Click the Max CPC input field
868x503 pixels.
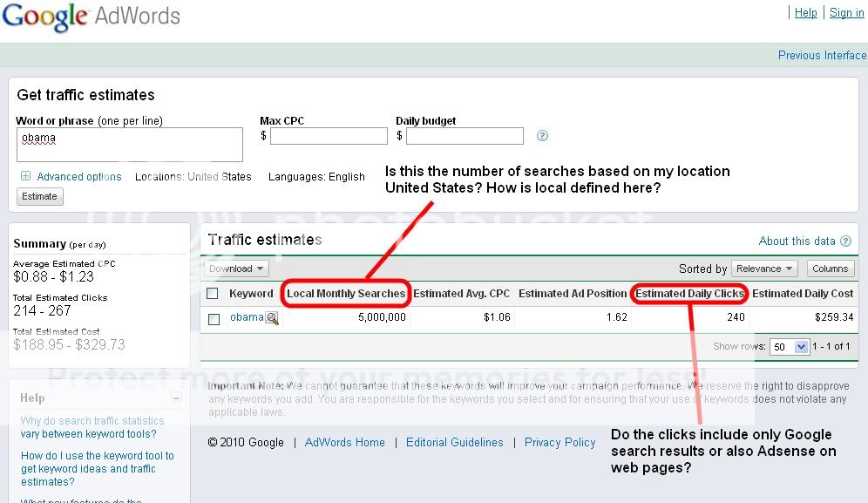tap(329, 136)
